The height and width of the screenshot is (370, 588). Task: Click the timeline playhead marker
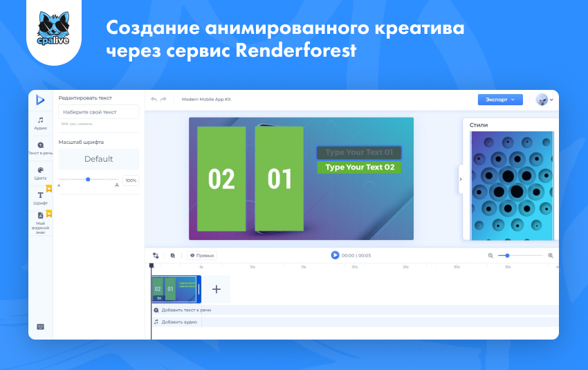pos(151,266)
